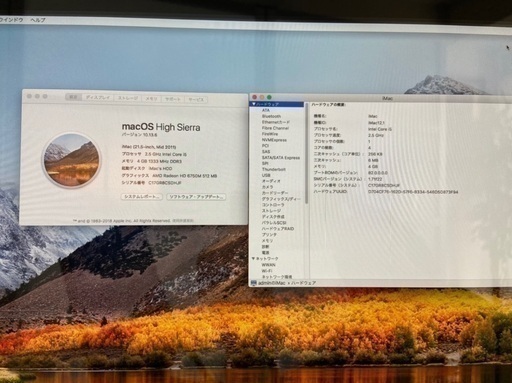Open the license agreement link in About footer
The width and height of the screenshot is (512, 383).
click(183, 221)
